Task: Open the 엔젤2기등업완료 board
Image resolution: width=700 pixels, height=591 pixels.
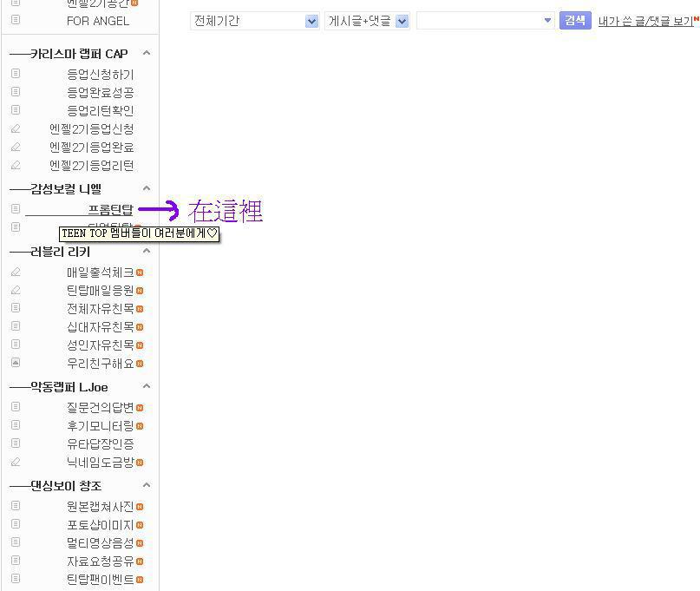Action: [92, 147]
